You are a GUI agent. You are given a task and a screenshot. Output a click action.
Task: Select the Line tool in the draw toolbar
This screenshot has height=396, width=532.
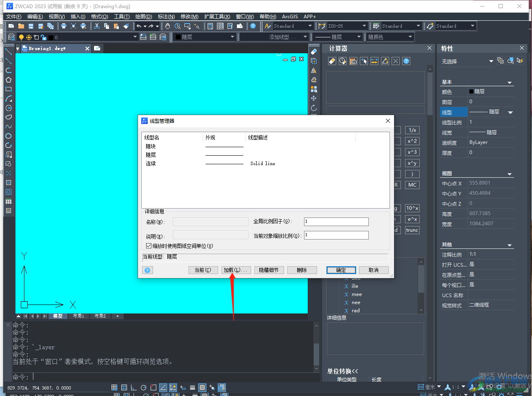9,52
